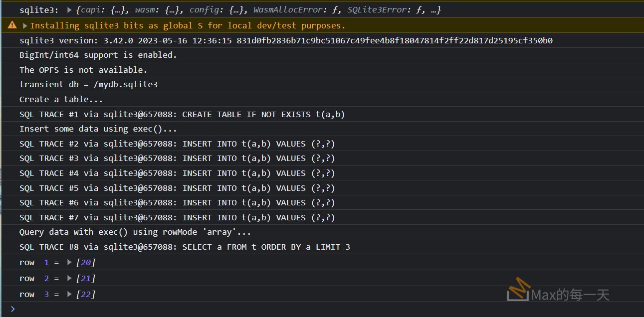Screen dimensions: 644x317
Task: Expand the row 2 array [21]
Action: pyautogui.click(x=70, y=278)
